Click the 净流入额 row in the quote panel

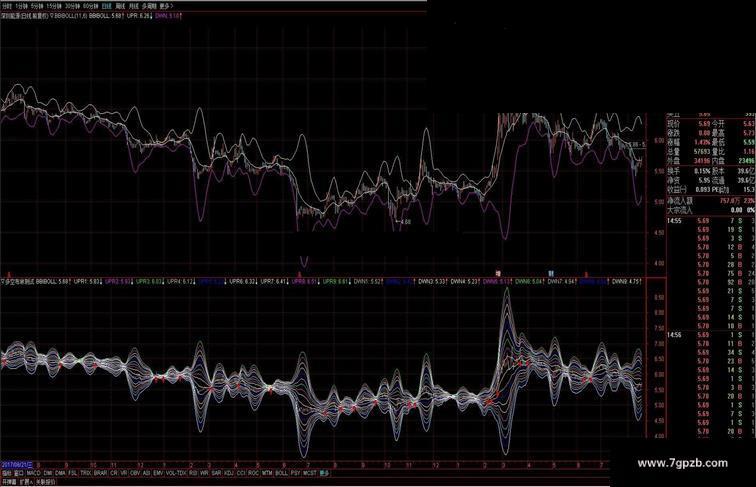coord(711,200)
